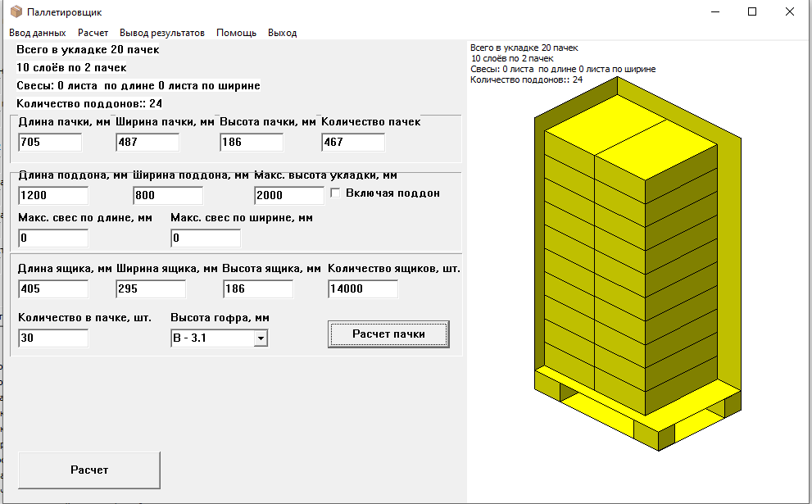Screen dimensions: 812x504
Task: Click small 'Количество поддонов:: 24' above drawing
Action: (x=526, y=79)
